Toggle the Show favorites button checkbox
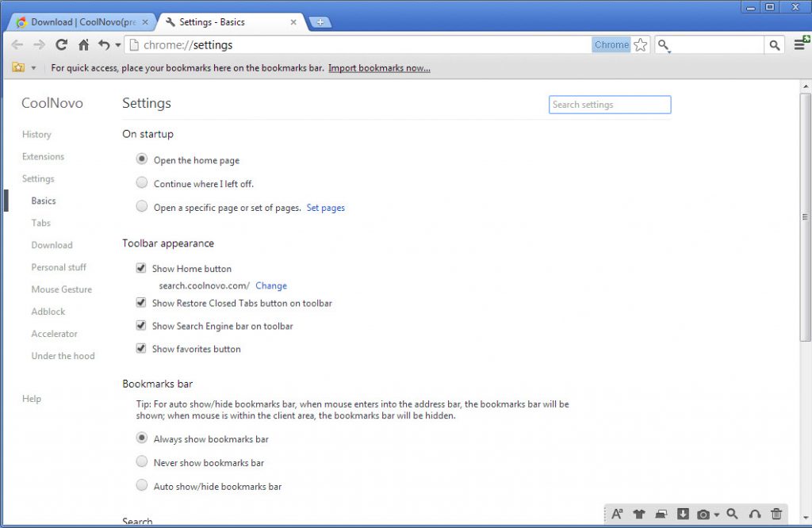 pyautogui.click(x=141, y=348)
